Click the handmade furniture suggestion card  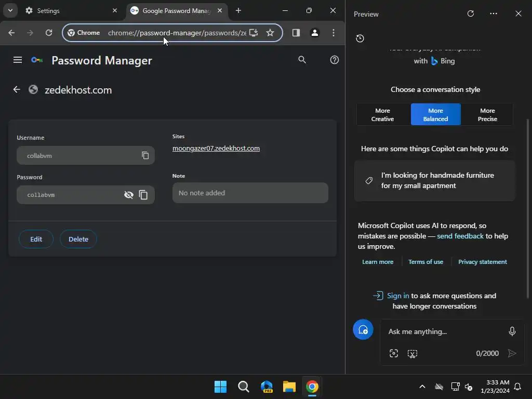[435, 180]
